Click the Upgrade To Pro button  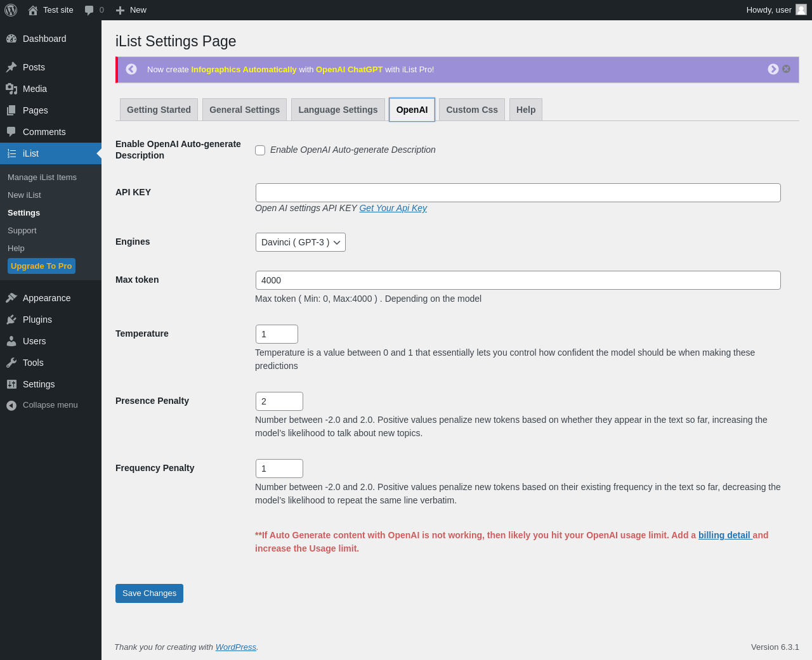[x=41, y=266]
